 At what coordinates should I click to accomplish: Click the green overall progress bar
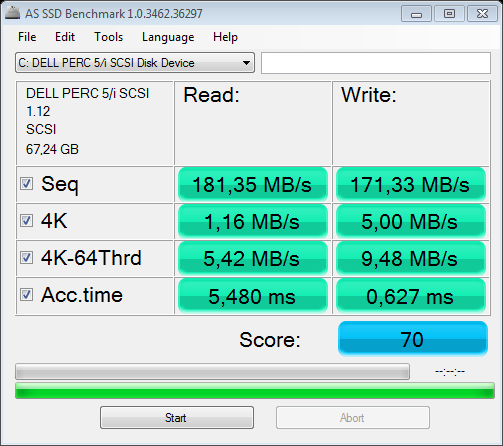(x=255, y=391)
